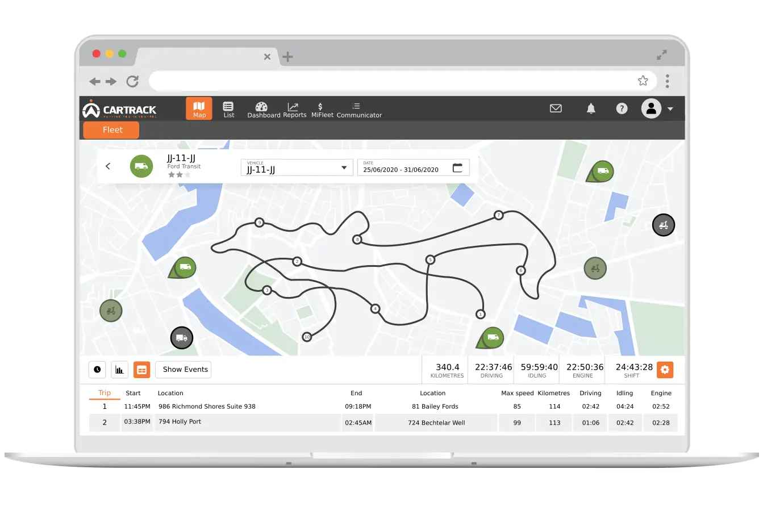Viewport: 763px width, 532px height.
Task: Open the Dashboard page
Action: point(264,110)
